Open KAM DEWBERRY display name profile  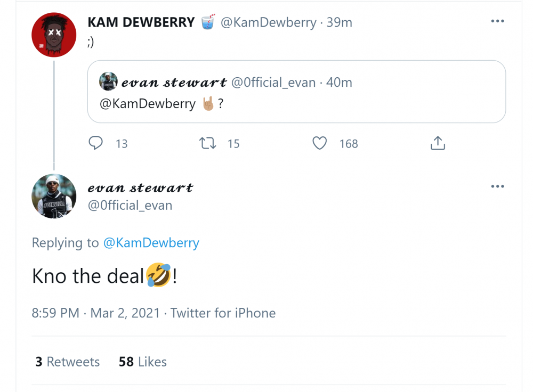[x=141, y=22]
